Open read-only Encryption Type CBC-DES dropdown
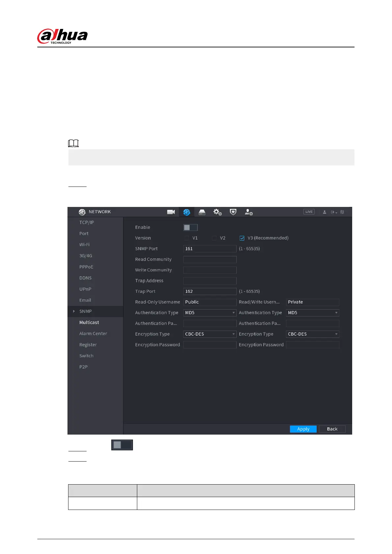The image size is (392, 554). tap(210, 334)
